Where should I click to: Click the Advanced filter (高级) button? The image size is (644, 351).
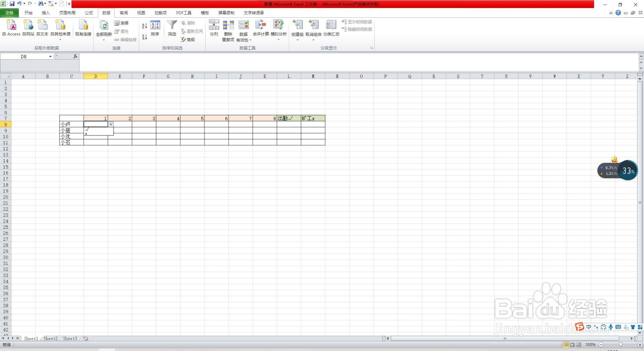(188, 39)
